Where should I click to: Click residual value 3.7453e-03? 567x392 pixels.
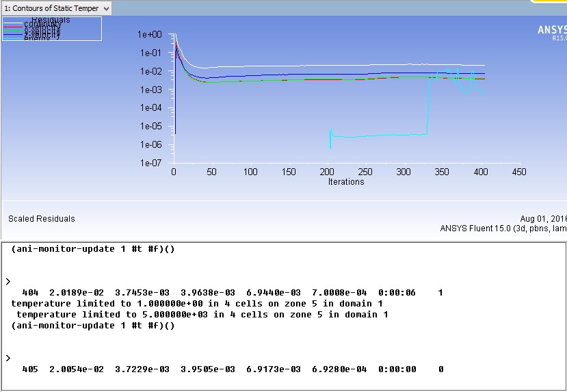click(x=142, y=293)
